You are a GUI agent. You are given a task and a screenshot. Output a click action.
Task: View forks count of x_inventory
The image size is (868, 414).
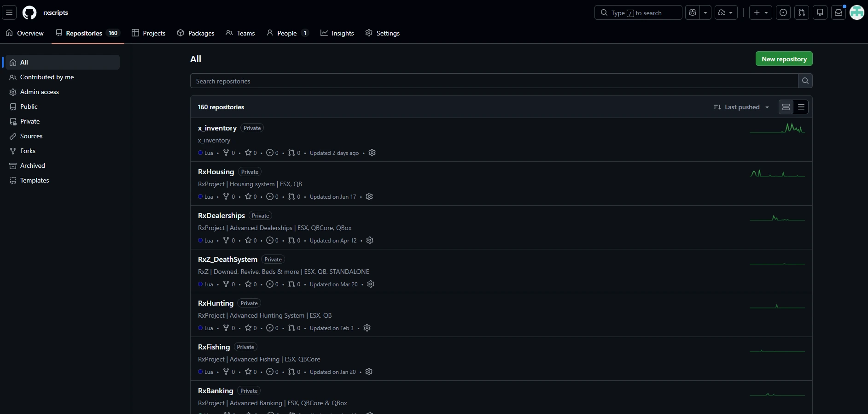[x=229, y=153]
